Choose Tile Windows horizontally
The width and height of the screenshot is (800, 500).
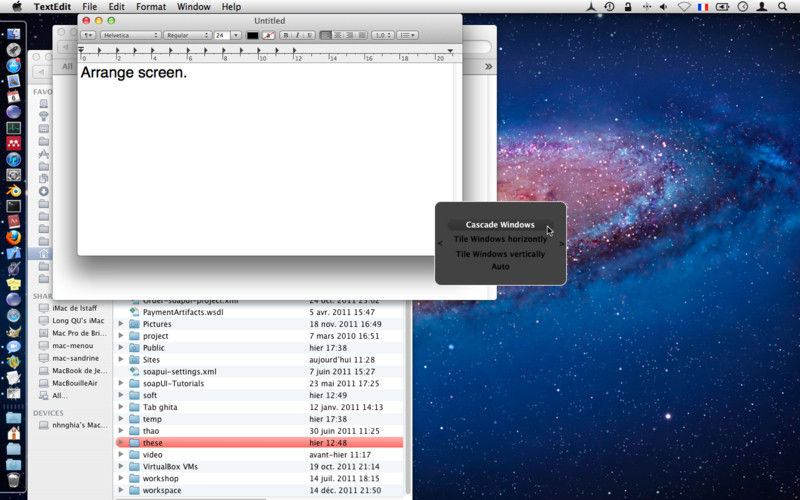point(500,239)
